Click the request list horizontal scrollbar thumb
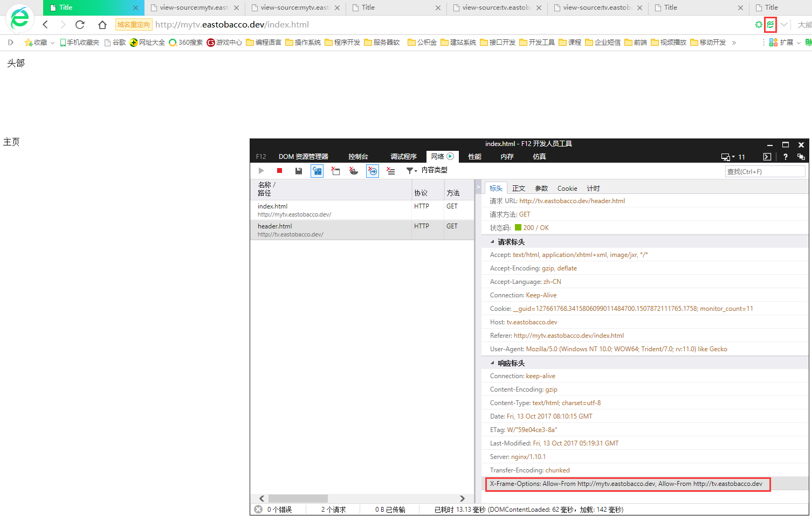812x522 pixels. (x=298, y=498)
